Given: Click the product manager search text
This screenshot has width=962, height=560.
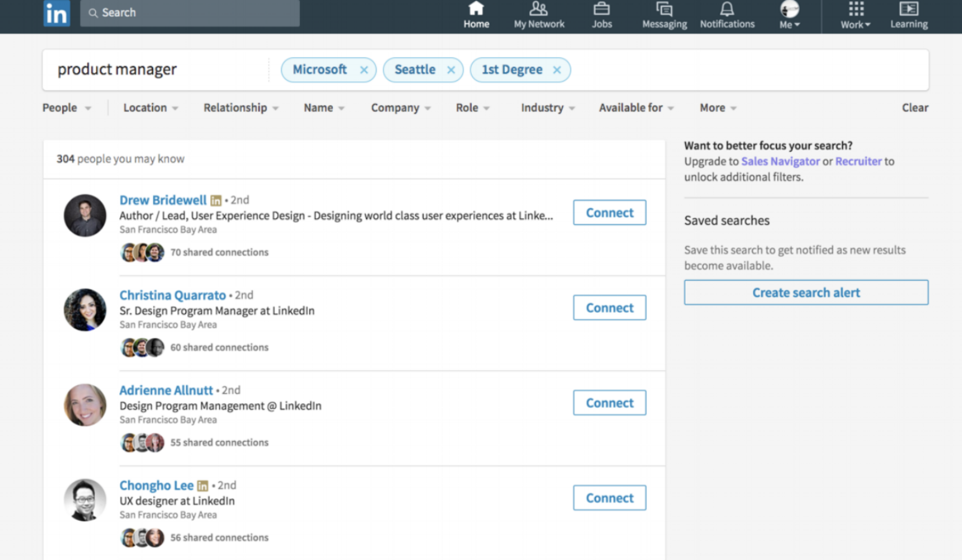Looking at the screenshot, I should coord(117,69).
